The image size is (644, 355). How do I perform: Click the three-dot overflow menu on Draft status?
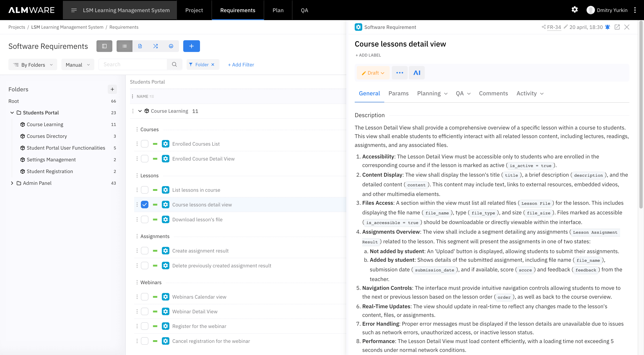tap(399, 73)
